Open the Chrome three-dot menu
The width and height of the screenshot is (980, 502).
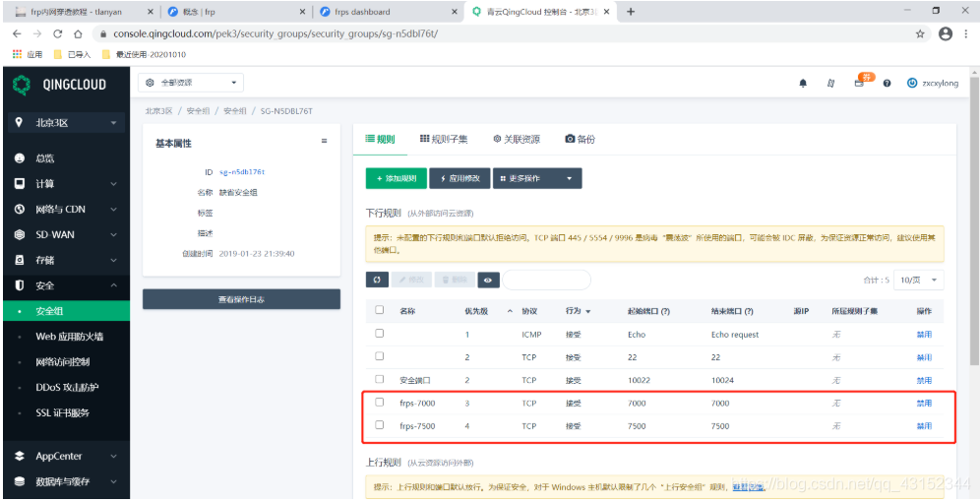[967, 33]
